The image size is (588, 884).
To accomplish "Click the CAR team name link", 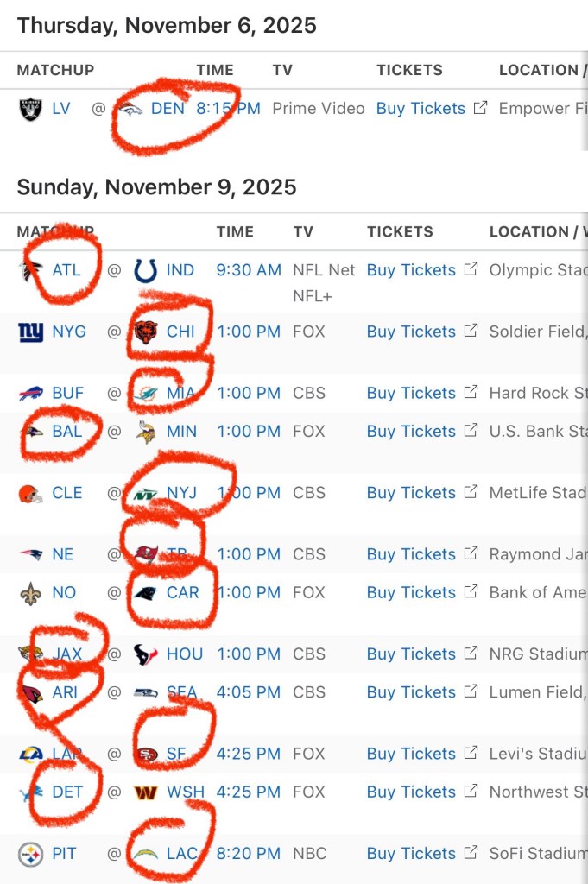I will [183, 593].
